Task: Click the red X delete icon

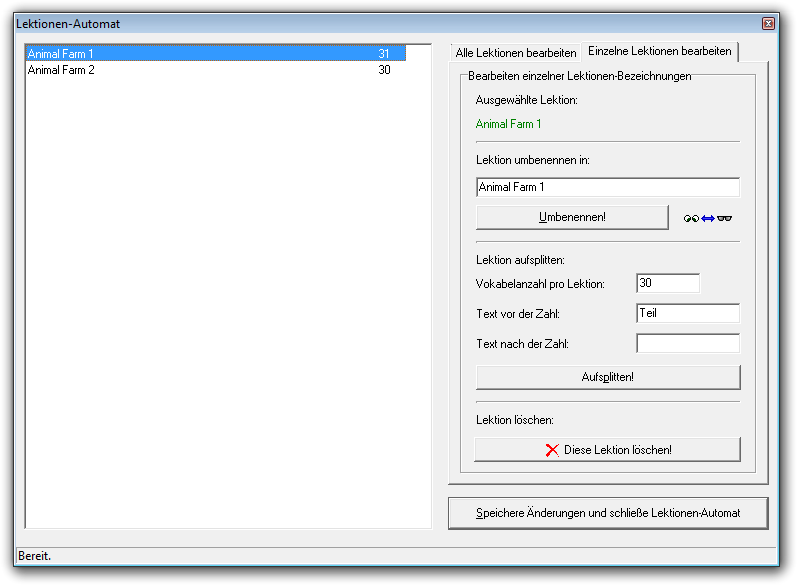Action: 552,450
